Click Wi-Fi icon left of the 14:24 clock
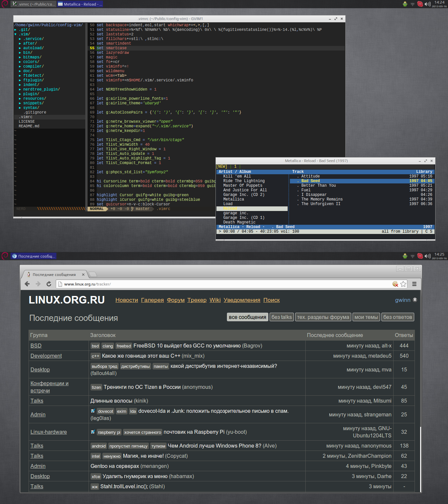The image size is (448, 504). click(413, 4)
